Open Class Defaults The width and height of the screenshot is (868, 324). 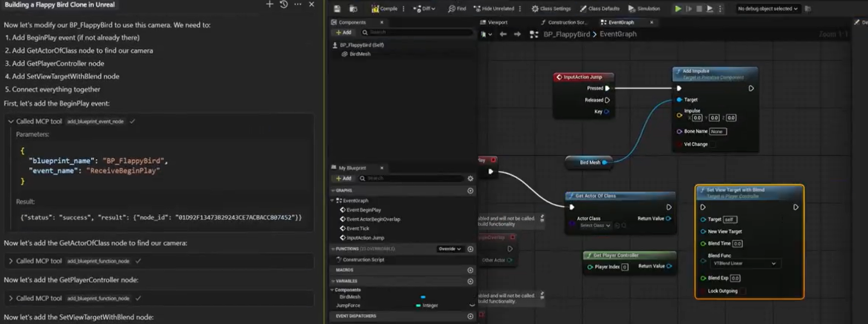tap(600, 8)
